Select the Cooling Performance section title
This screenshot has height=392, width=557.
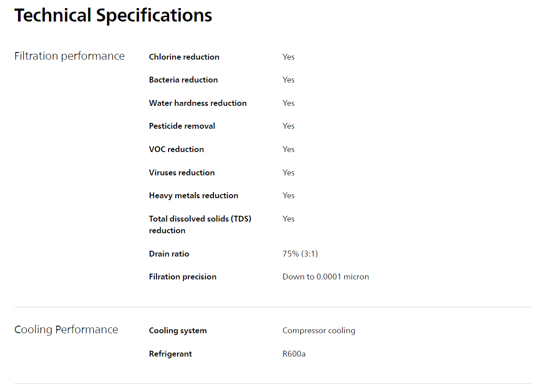pos(66,330)
